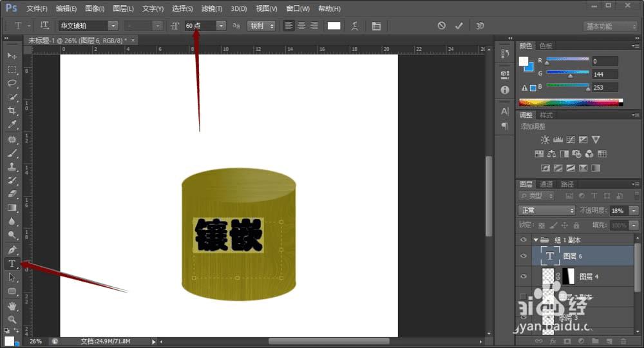644x348 pixels.
Task: Cancel current text edit icon
Action: tap(441, 26)
